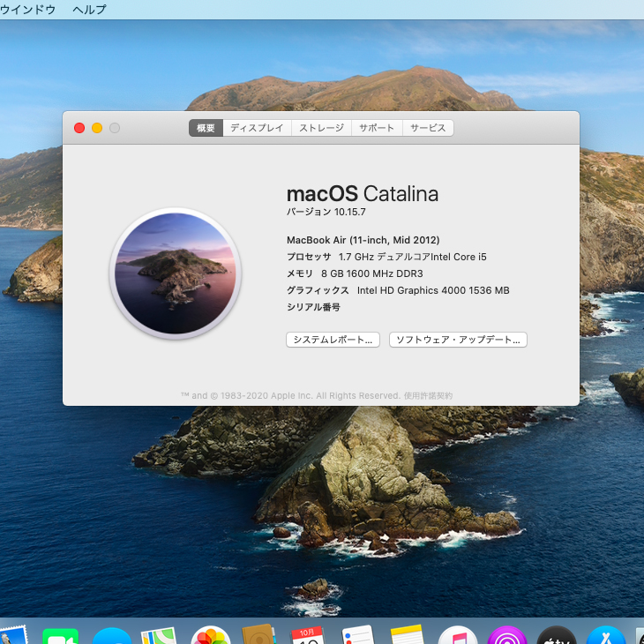
Task: Open the App Store icon
Action: click(606, 637)
